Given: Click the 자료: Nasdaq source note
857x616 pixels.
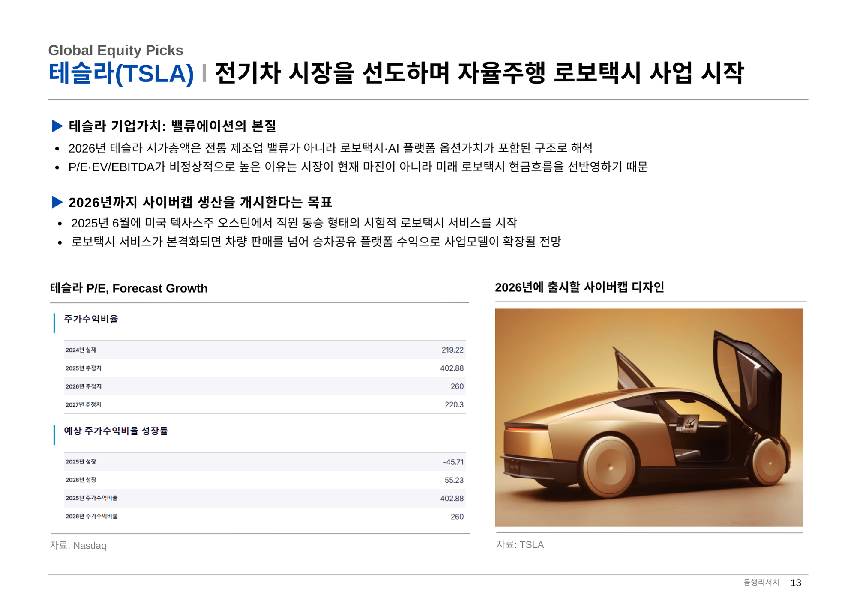Looking at the screenshot, I should 78,545.
